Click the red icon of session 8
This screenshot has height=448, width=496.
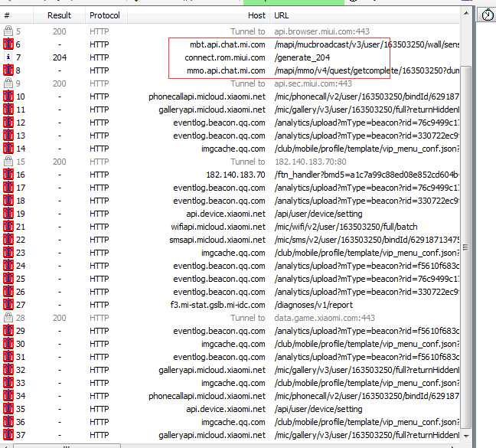(8, 70)
